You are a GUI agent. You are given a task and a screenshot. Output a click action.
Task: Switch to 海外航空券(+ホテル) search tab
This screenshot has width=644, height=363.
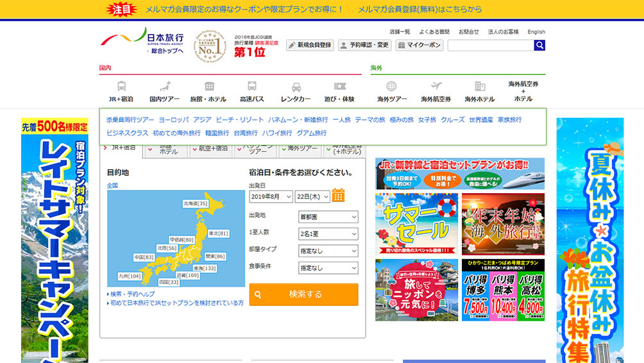(344, 151)
